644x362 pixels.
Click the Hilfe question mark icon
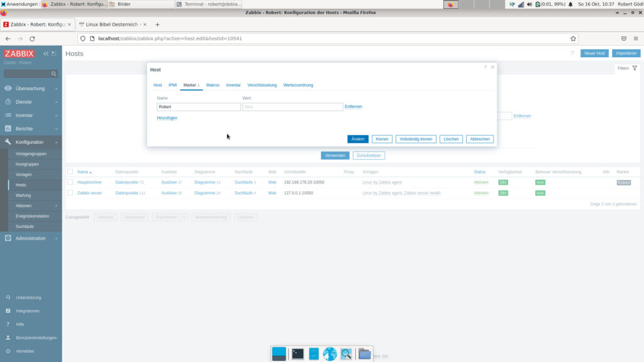point(8,324)
